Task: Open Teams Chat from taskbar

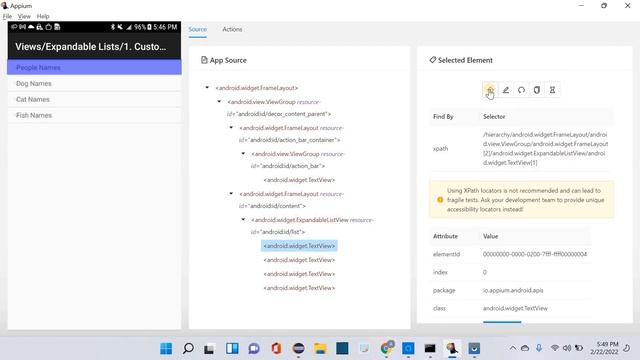Action: point(254,349)
